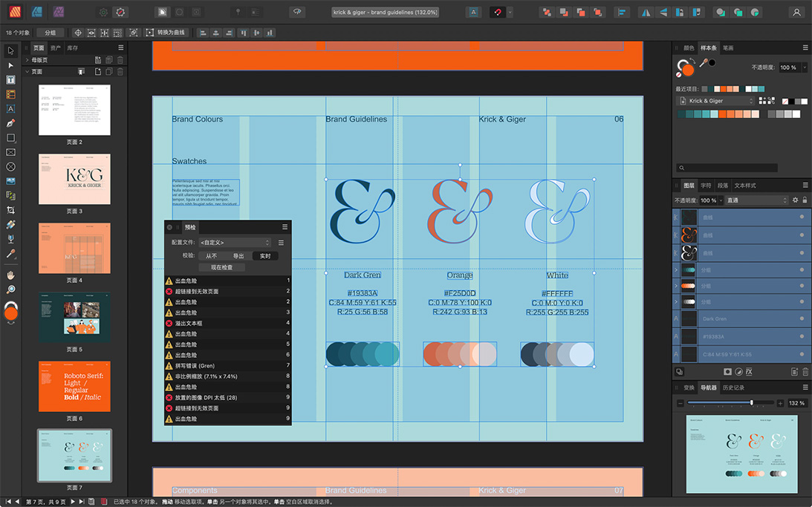Open the Krick & Giger palette dropdown
This screenshot has width=812, height=507.
(716, 101)
